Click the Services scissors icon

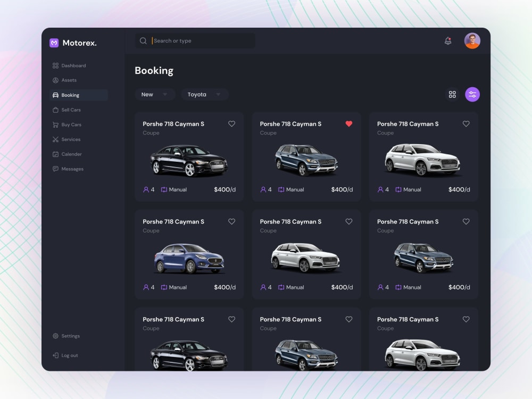point(55,139)
